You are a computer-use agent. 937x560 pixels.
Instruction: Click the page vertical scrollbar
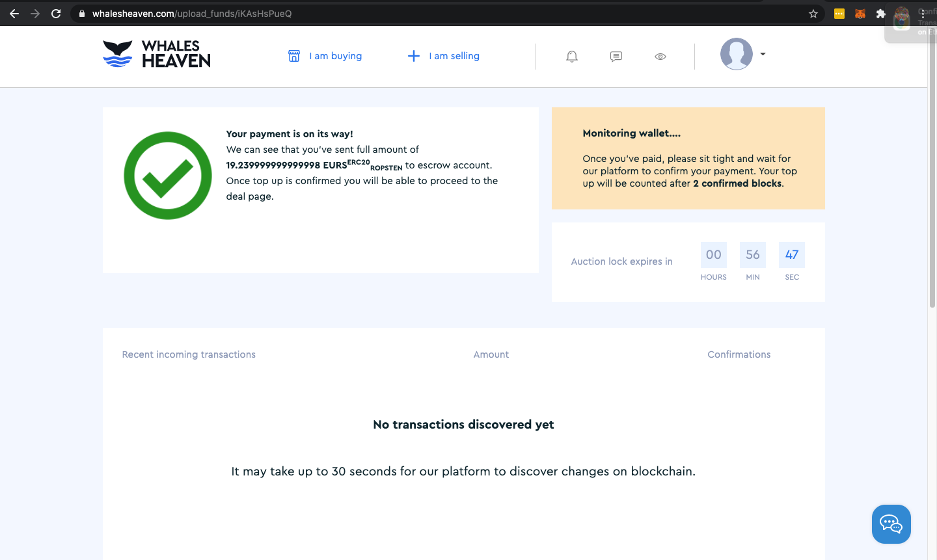pos(932,167)
